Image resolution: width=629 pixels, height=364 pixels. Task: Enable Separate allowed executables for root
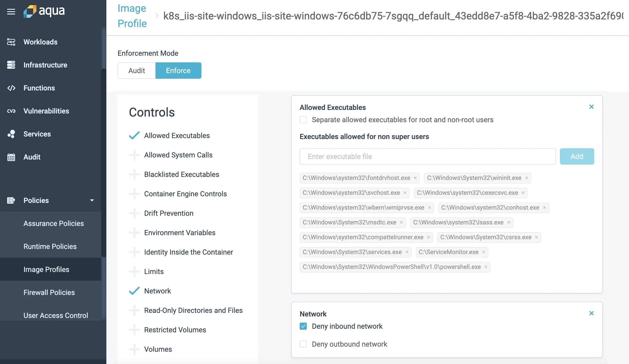coord(304,120)
